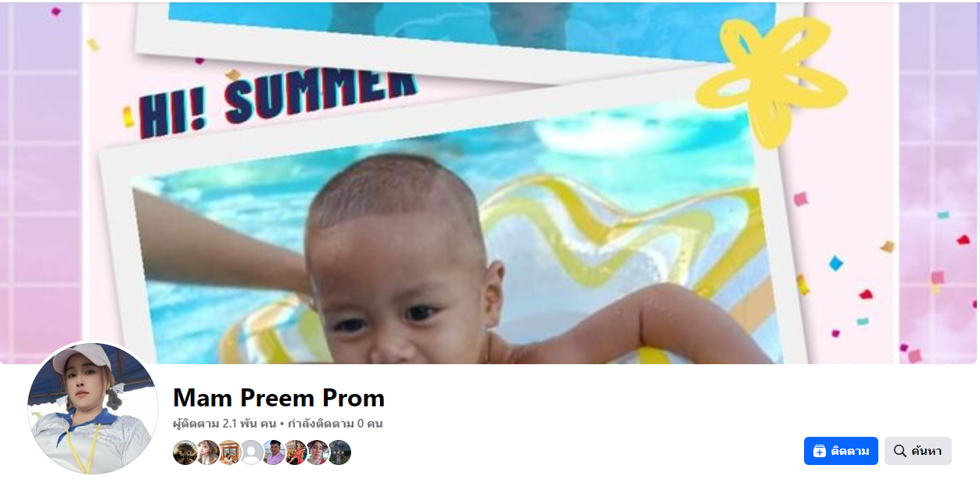This screenshot has width=980, height=490.
Task: Click the ค้นหา search button
Action: (x=918, y=451)
